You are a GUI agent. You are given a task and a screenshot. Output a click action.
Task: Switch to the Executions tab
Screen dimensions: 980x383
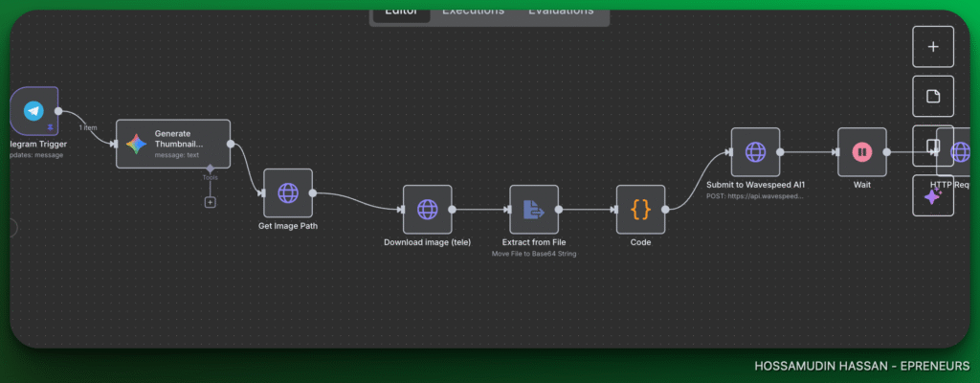click(x=473, y=11)
